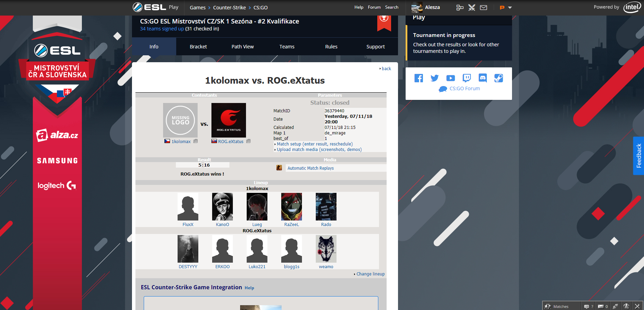Open blogg1s player name link
This screenshot has height=310, width=644.
[292, 267]
